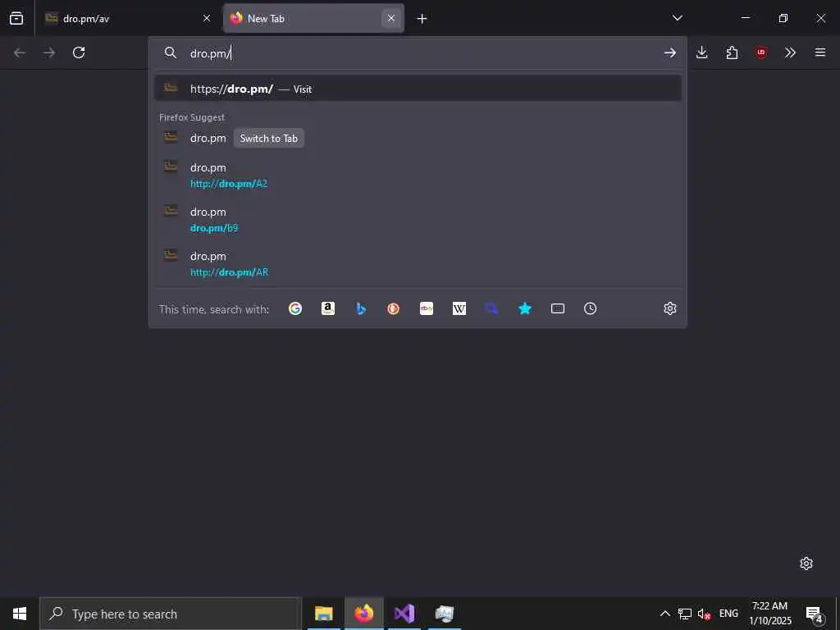Search this time with Google

295,308
